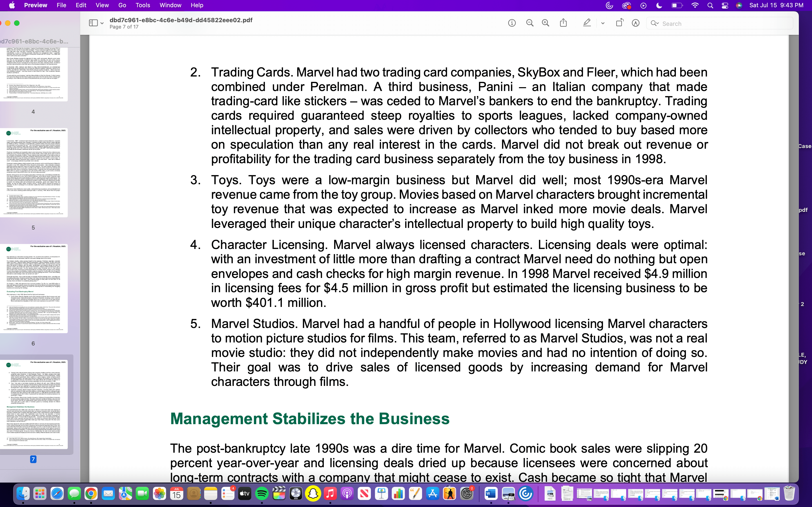Expand the search options magnifier dropdown
The image size is (812, 507).
tap(654, 24)
